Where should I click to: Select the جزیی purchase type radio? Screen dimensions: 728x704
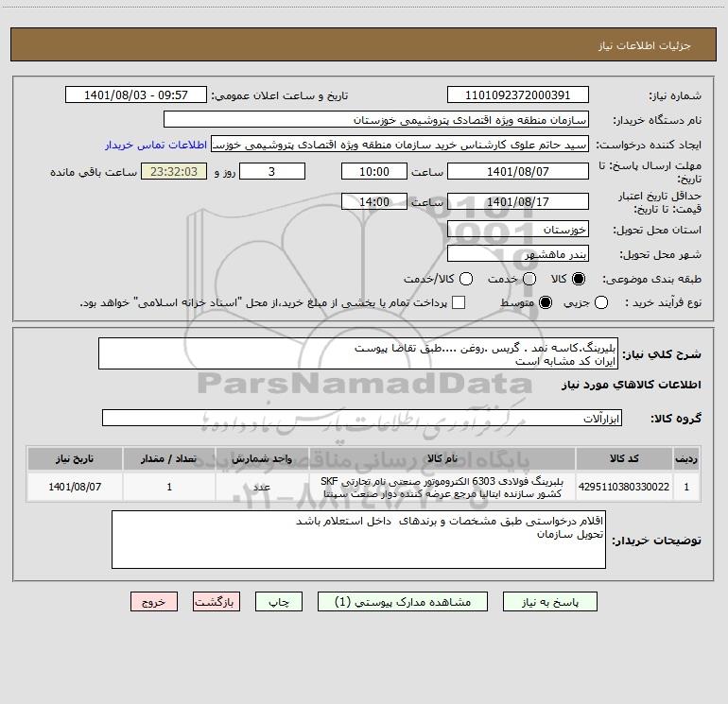click(x=600, y=303)
